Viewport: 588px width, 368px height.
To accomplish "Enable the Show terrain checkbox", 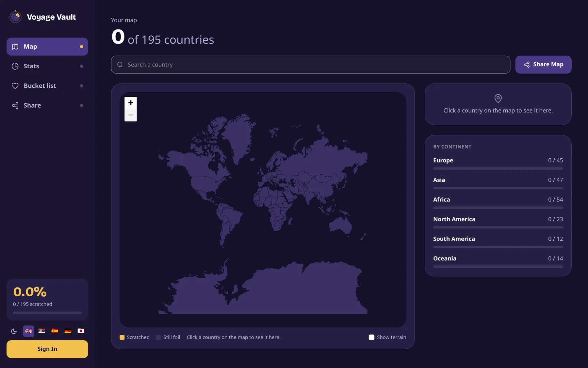I will click(x=371, y=337).
